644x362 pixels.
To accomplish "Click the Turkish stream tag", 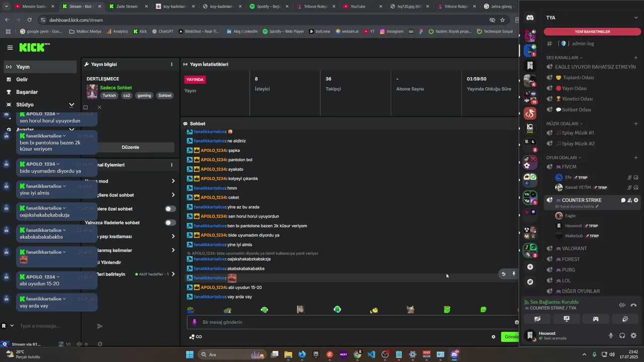I will [x=109, y=96].
